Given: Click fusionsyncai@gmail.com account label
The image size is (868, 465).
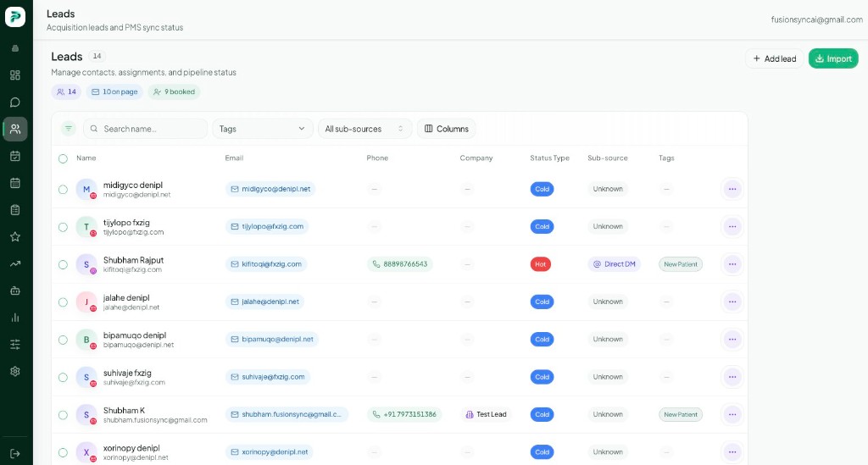Looking at the screenshot, I should (x=816, y=20).
